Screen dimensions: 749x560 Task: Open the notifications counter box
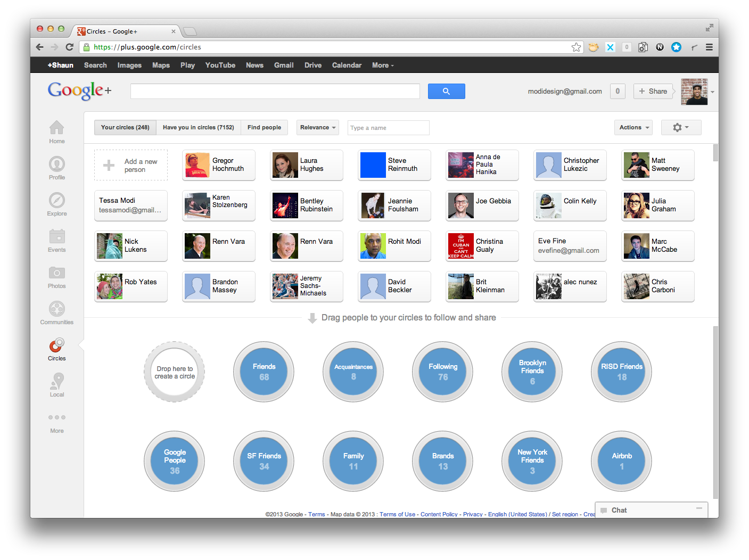pyautogui.click(x=618, y=91)
